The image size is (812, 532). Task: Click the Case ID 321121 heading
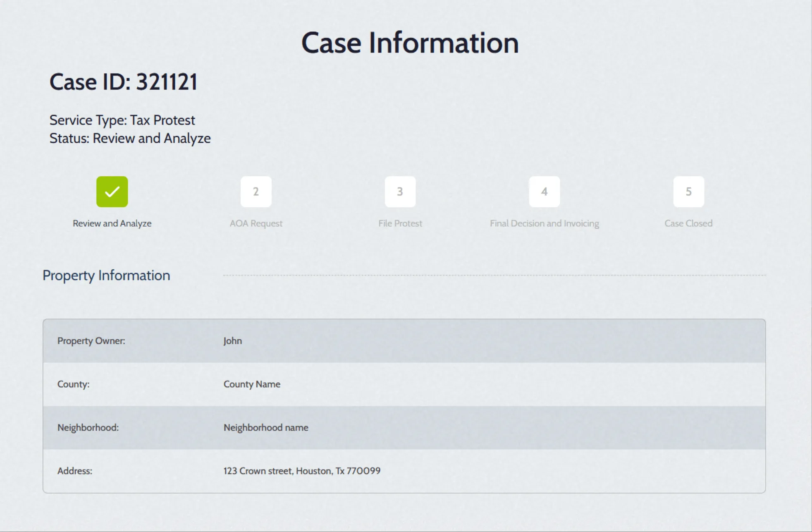click(123, 82)
